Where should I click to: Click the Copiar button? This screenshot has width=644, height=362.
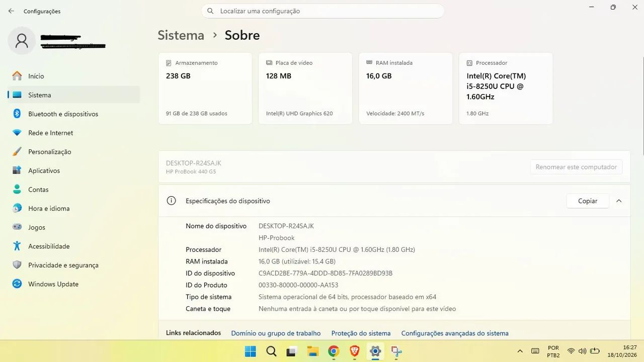click(x=588, y=201)
